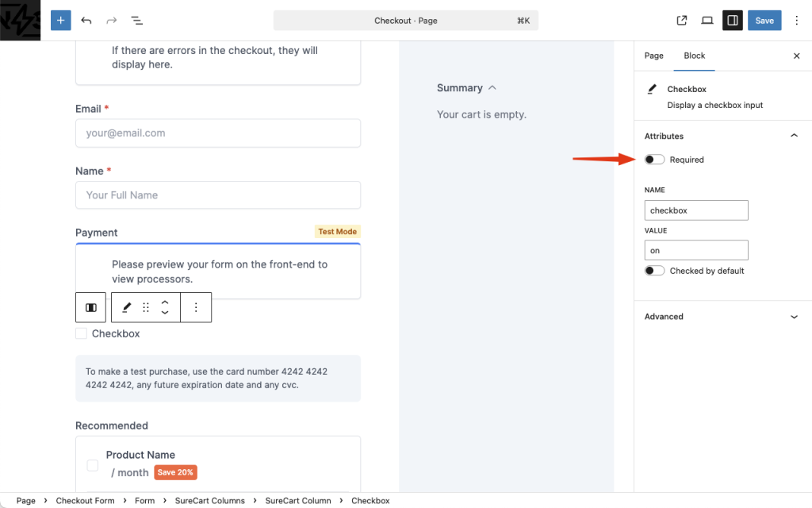Select Checkbox in the breadcrumb trail

(x=370, y=500)
